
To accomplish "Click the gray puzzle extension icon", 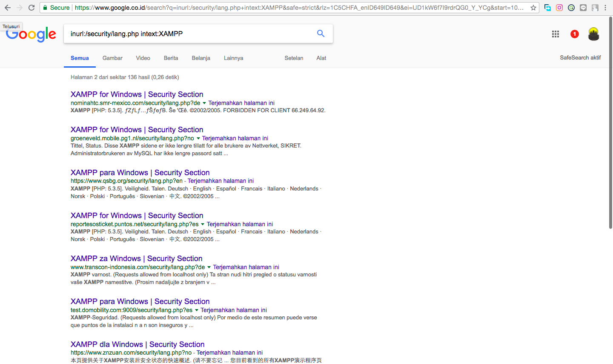I will [x=595, y=8].
